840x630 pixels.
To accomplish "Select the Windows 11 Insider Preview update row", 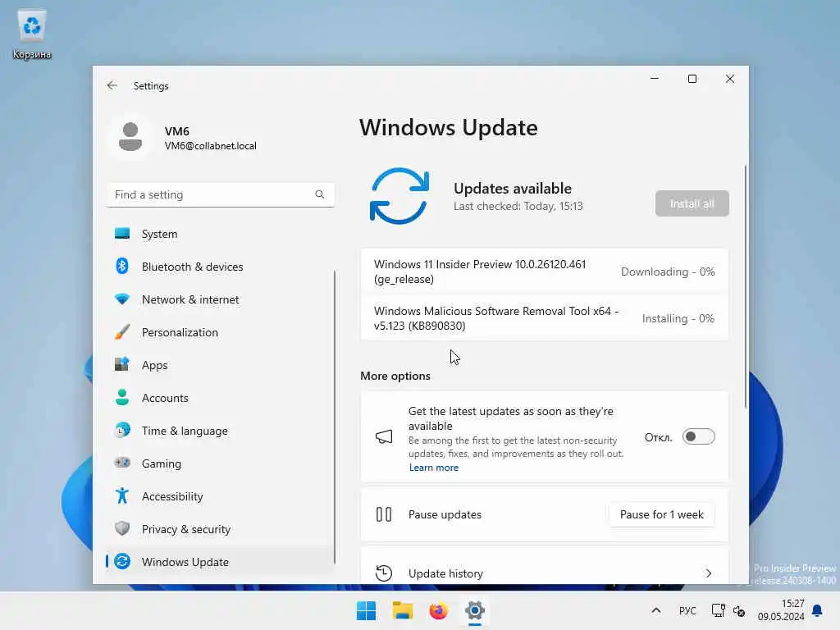I will pos(545,272).
